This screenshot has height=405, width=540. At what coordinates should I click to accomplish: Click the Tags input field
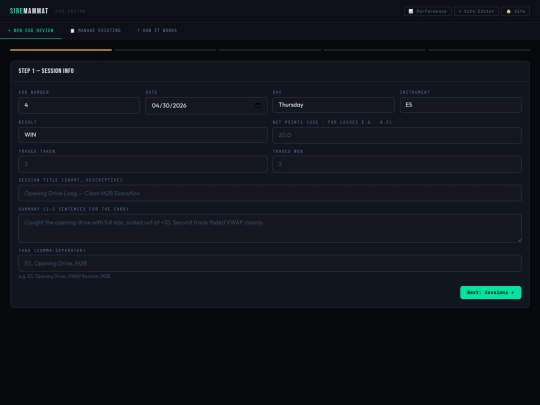(270, 263)
